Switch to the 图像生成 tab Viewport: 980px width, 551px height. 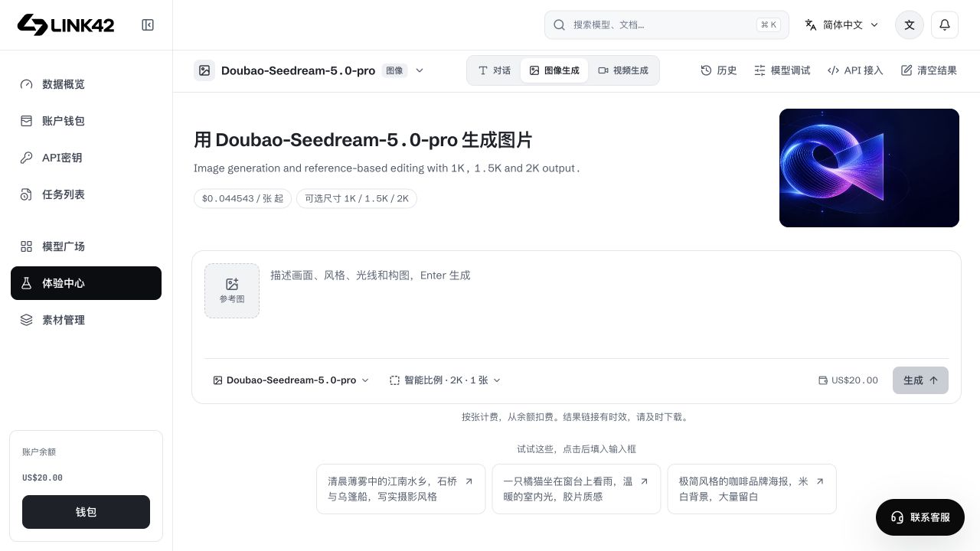click(554, 70)
